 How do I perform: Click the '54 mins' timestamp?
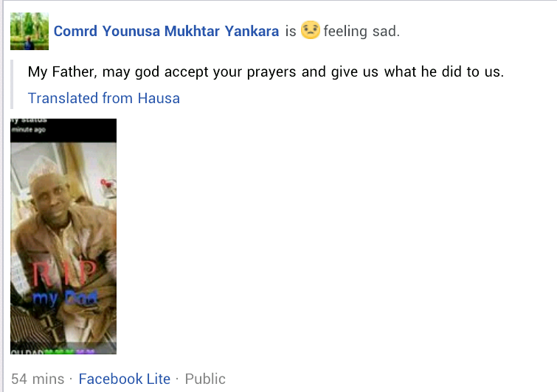coord(38,379)
